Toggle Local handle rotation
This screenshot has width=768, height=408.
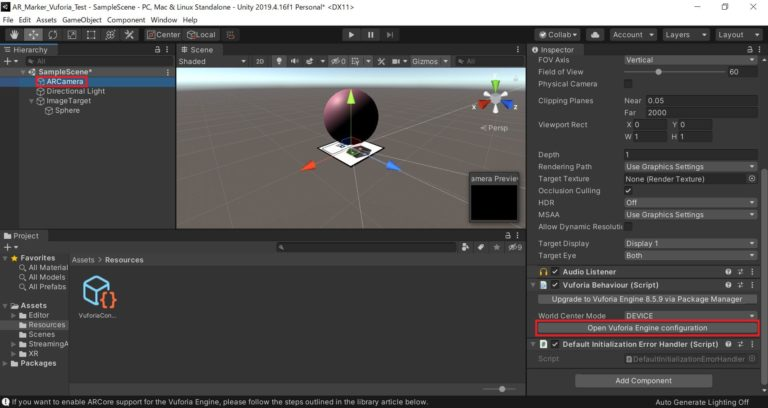click(x=201, y=35)
